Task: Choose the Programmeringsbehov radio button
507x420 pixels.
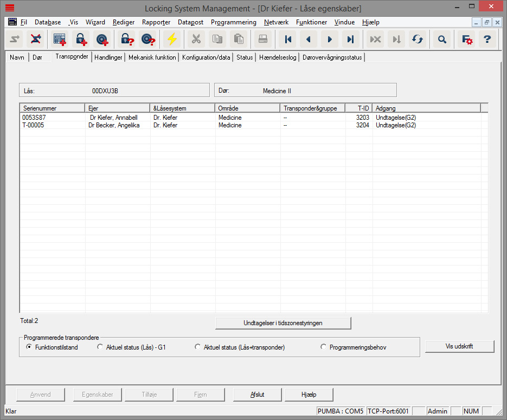Action: [x=324, y=347]
